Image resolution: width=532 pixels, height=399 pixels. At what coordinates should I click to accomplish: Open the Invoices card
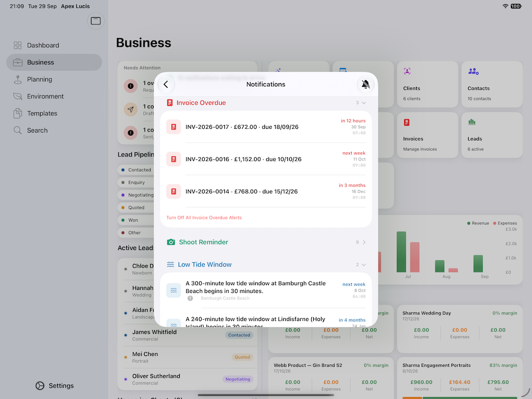click(428, 135)
